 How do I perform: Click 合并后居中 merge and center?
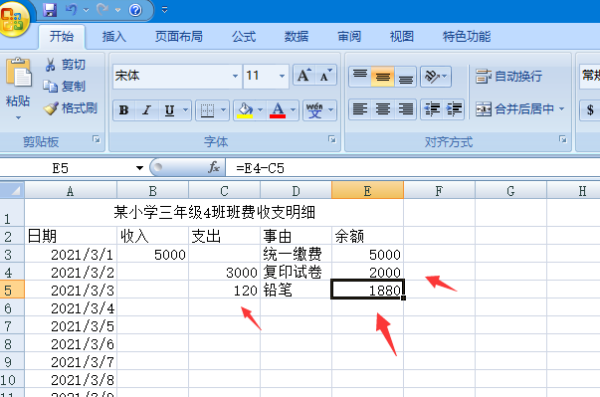coord(515,109)
